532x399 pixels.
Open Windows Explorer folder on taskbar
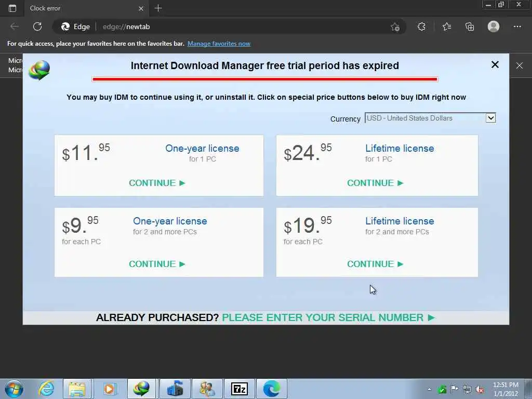(77, 389)
